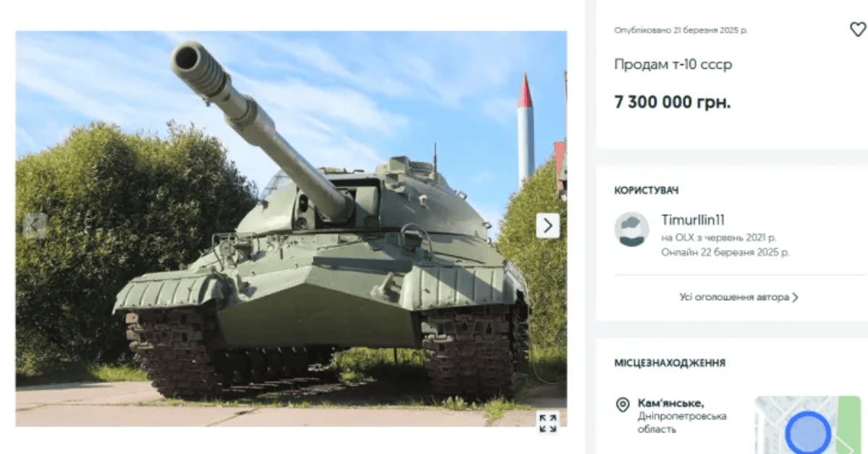The image size is (868, 454).
Task: Open Timurllin11 user avatar
Action: click(x=631, y=229)
